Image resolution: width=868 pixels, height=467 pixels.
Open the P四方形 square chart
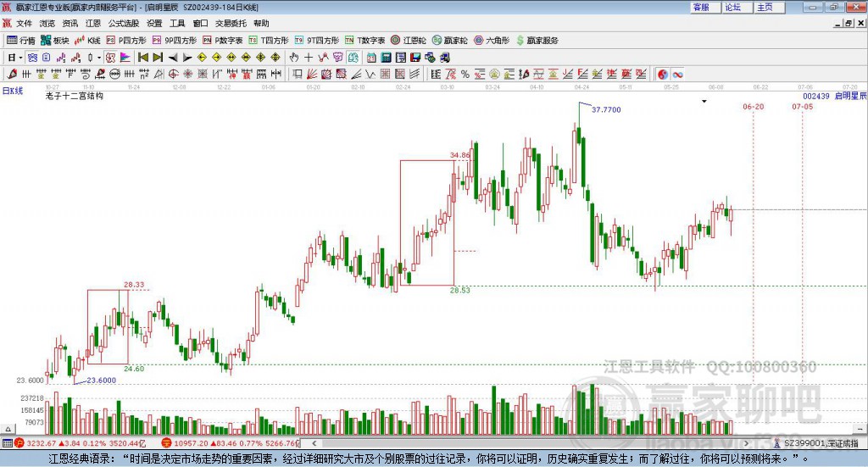tap(126, 41)
